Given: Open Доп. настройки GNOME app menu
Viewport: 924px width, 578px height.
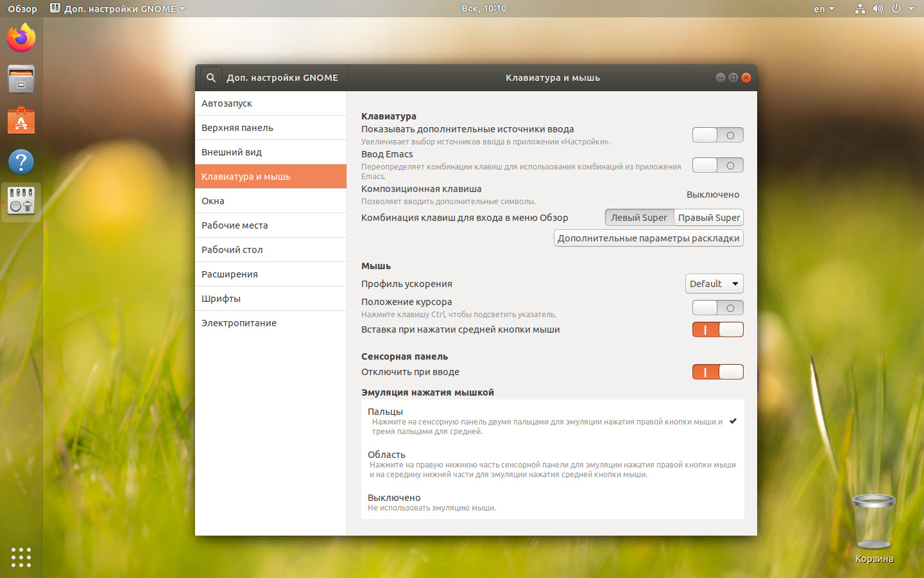Looking at the screenshot, I should tap(119, 9).
